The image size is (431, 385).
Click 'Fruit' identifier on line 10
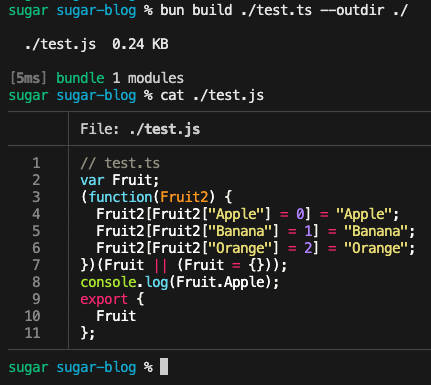click(116, 316)
